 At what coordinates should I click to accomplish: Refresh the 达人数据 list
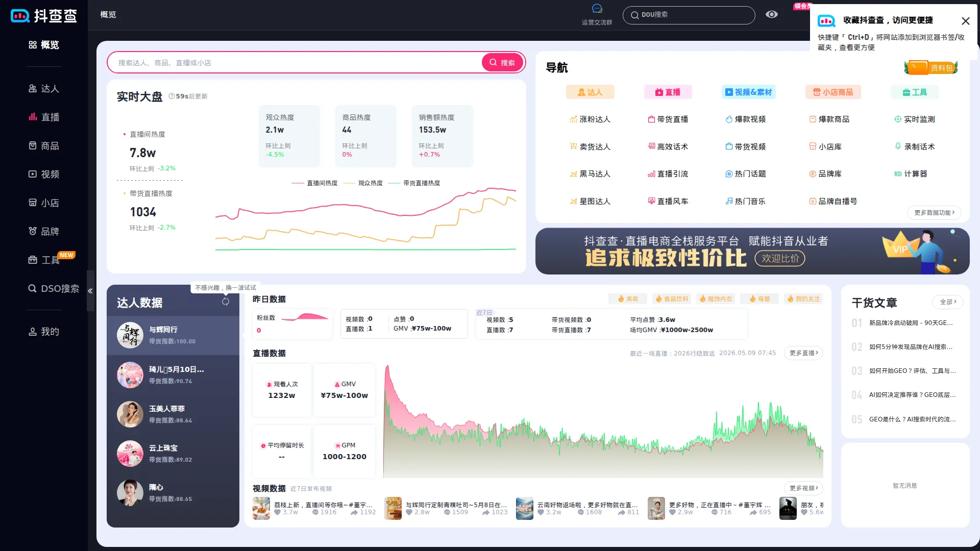tap(226, 302)
